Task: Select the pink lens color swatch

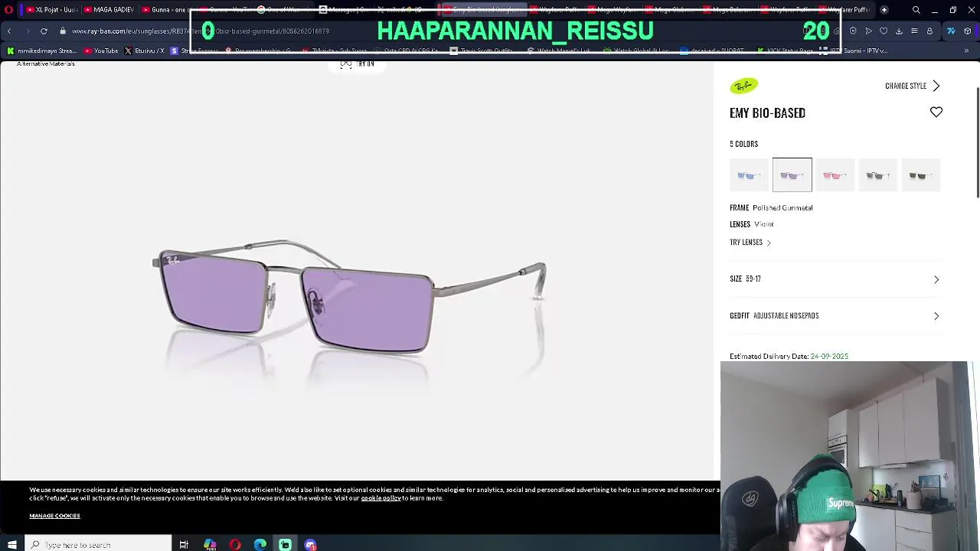Action: (x=835, y=175)
